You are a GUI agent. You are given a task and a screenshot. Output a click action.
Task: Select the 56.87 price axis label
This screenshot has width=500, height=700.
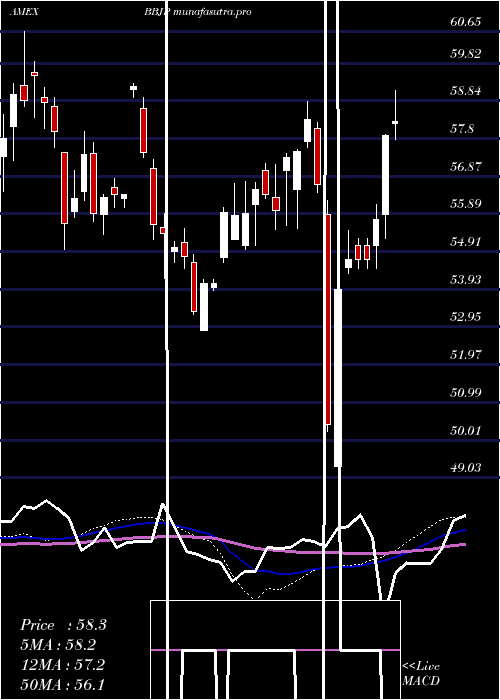pyautogui.click(x=466, y=167)
